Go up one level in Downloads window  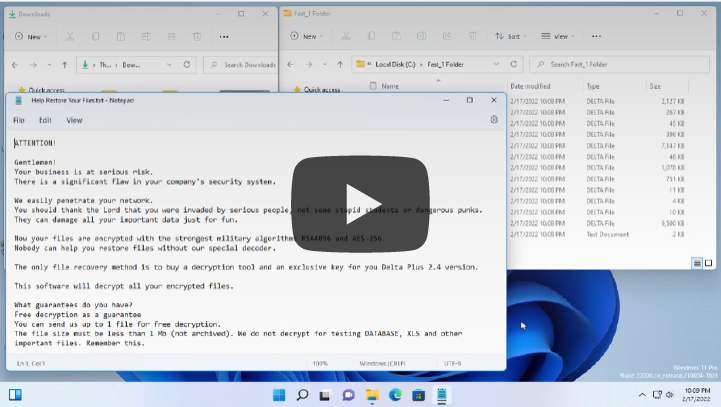pyautogui.click(x=64, y=65)
